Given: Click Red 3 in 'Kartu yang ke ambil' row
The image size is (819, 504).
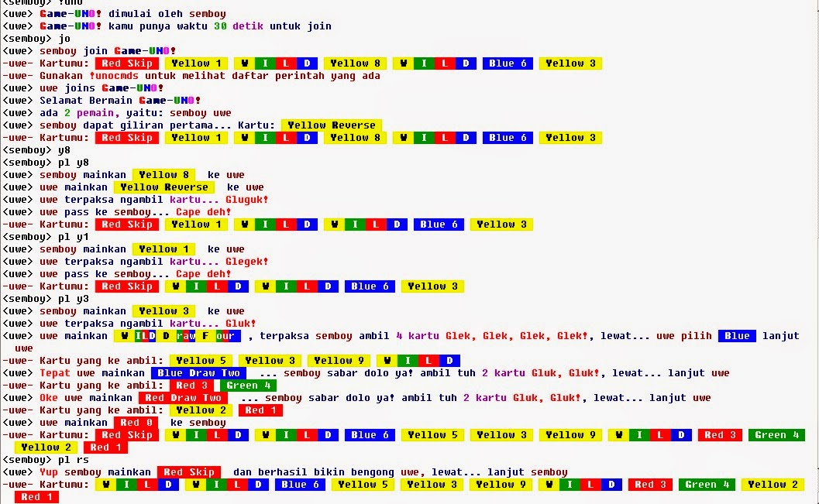Looking at the screenshot, I should pyautogui.click(x=191, y=386).
